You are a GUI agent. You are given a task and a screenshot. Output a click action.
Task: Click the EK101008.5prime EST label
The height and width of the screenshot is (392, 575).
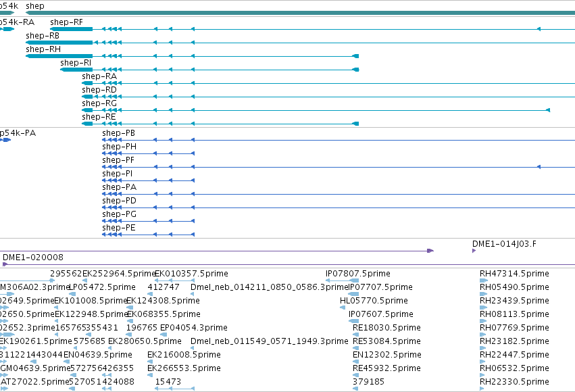[91, 301]
